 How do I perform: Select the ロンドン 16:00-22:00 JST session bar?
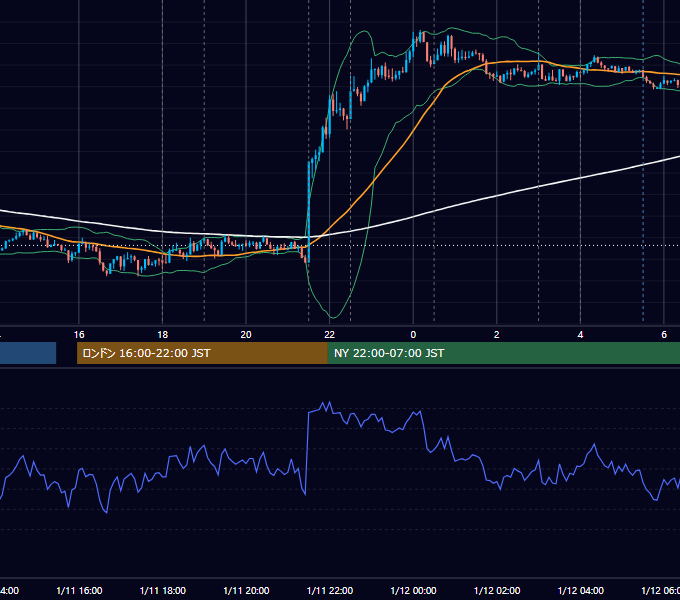(x=202, y=353)
